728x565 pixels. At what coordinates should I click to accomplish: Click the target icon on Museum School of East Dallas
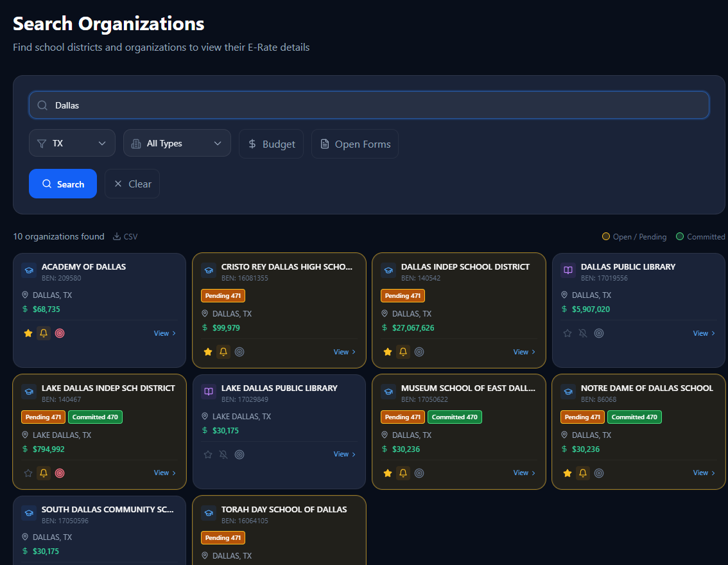[419, 473]
